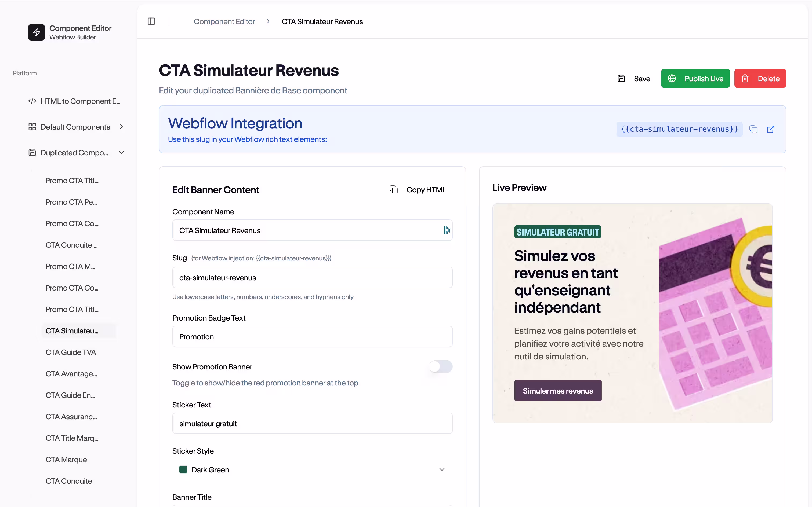Click CTA Simulateur Revenus in the breadcrumb
The image size is (812, 507).
coord(322,21)
